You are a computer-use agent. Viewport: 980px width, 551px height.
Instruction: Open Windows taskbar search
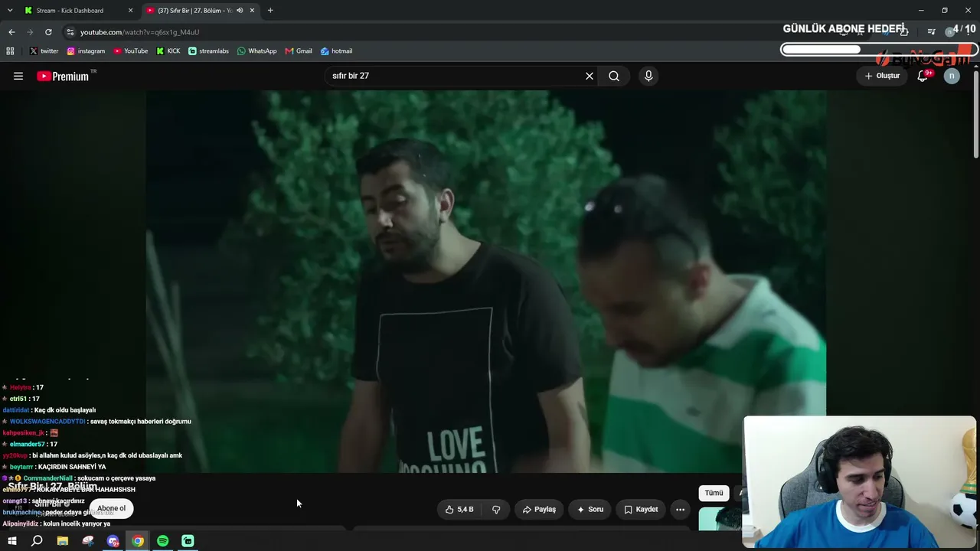tap(37, 541)
